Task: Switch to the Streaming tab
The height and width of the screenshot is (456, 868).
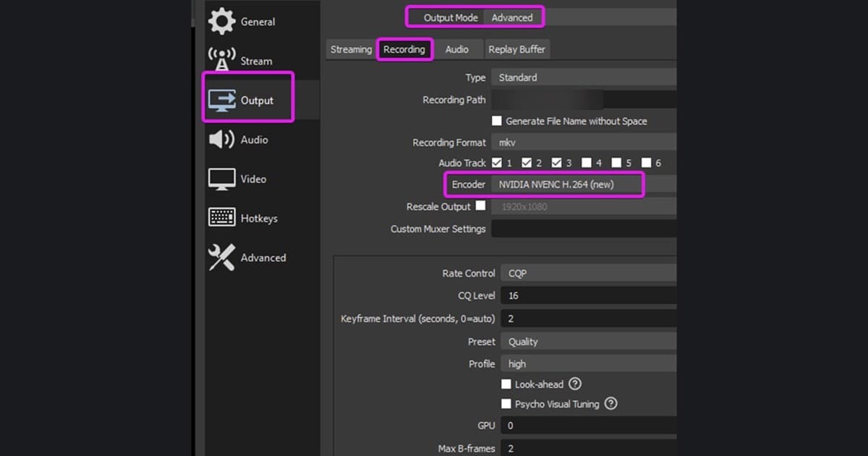Action: 351,49
